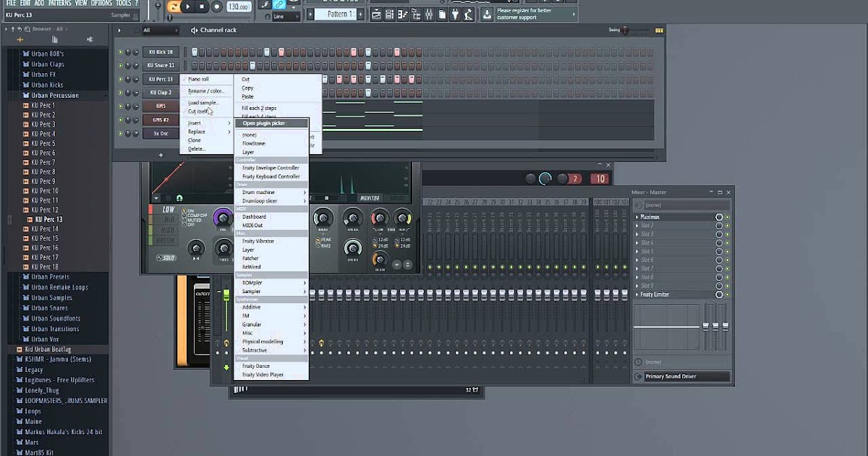Switch browser to the files tab icon
This screenshot has height=456, width=868.
click(x=55, y=39)
